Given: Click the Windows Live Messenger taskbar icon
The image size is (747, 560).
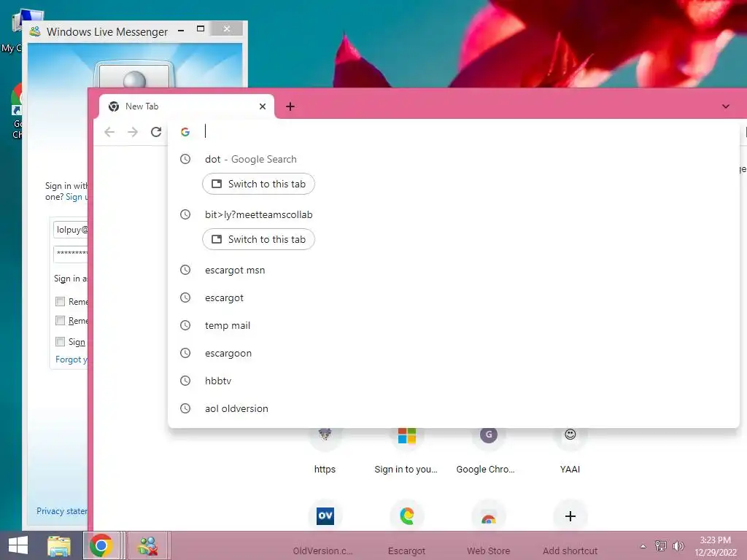Looking at the screenshot, I should click(147, 545).
